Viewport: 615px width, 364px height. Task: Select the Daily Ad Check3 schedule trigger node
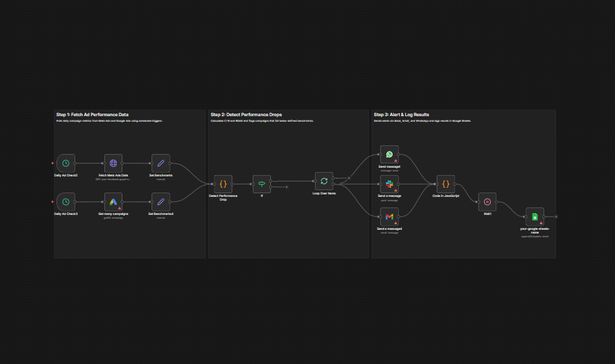[x=66, y=201]
